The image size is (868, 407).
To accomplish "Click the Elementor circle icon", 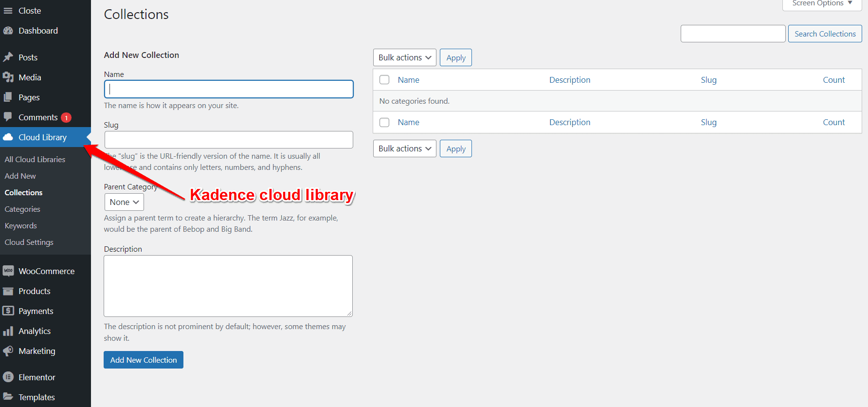I will (x=8, y=377).
